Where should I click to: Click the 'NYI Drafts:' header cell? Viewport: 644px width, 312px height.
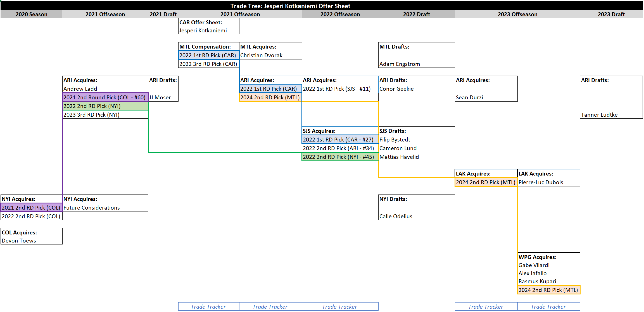pos(417,199)
